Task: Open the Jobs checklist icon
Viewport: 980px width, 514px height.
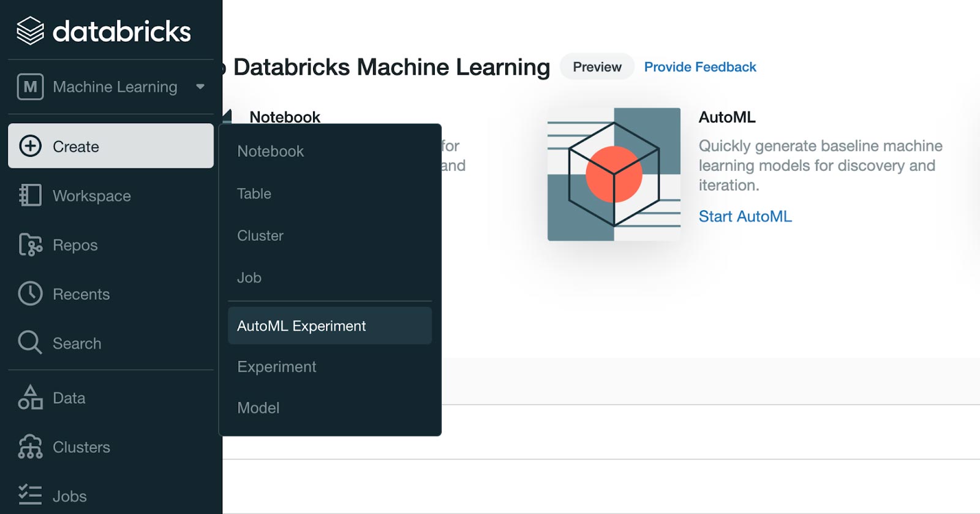Action: [30, 495]
